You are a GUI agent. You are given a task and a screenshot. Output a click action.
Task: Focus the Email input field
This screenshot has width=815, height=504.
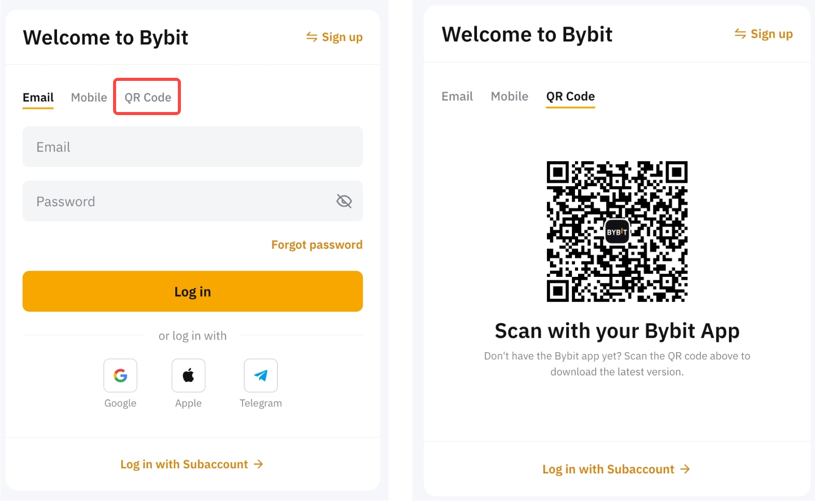point(192,147)
